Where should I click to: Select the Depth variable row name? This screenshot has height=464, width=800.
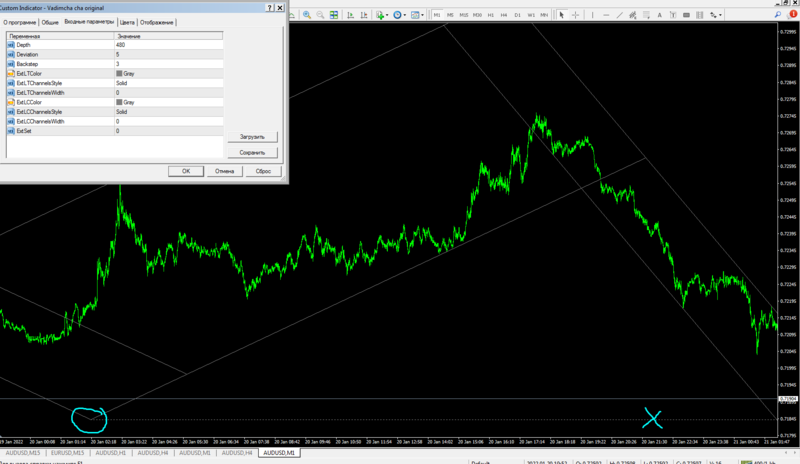(23, 45)
